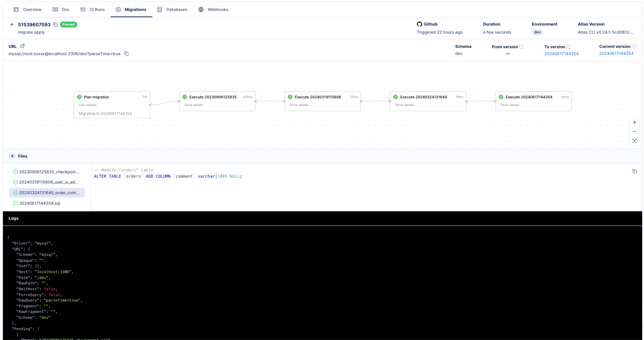Copy the migration run ID 51539607593

[55, 24]
